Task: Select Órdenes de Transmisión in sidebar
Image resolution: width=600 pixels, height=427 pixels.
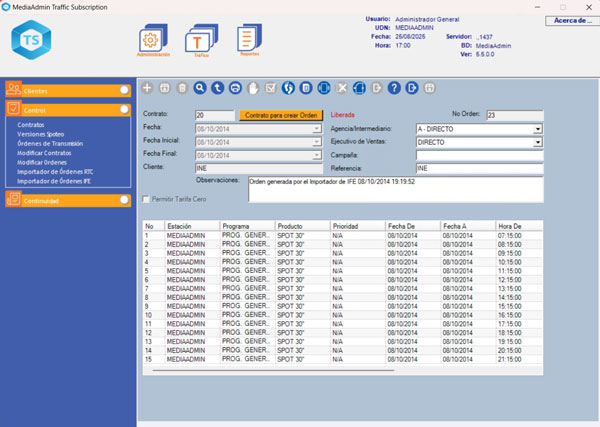Action: (50, 141)
